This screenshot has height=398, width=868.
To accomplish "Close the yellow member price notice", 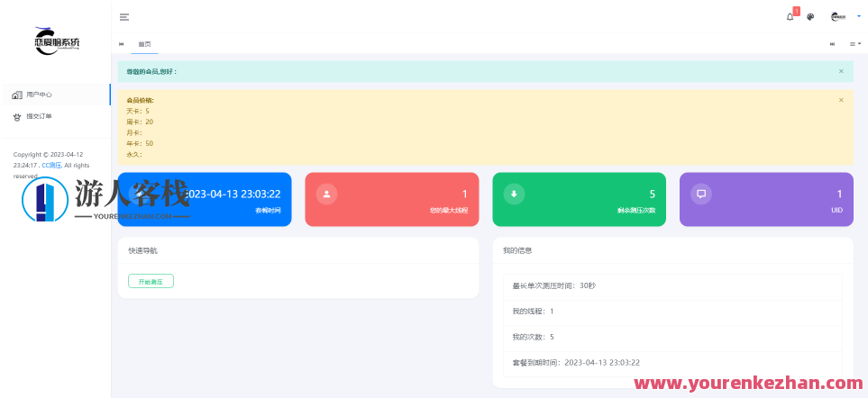I will pyautogui.click(x=841, y=100).
